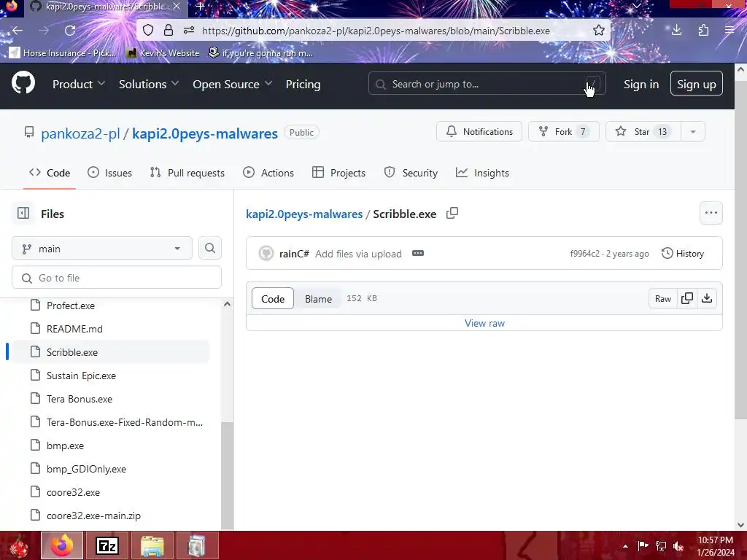Click the tracking protection shield icon
The image size is (747, 560).
click(x=148, y=31)
